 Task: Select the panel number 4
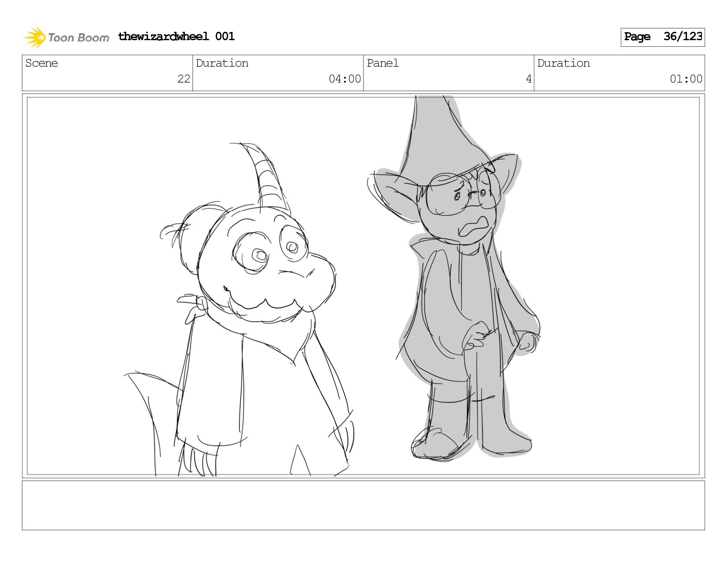click(x=529, y=79)
